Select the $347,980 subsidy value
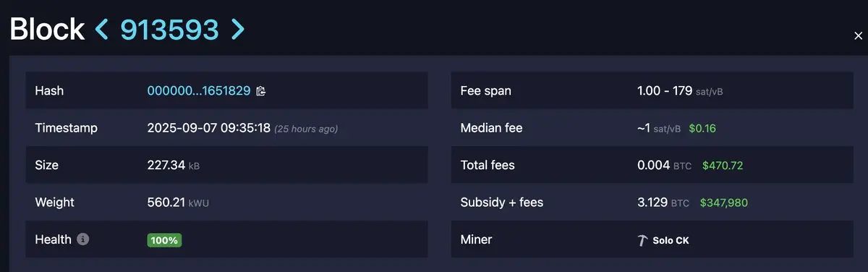Image resolution: width=868 pixels, height=272 pixels. click(724, 203)
